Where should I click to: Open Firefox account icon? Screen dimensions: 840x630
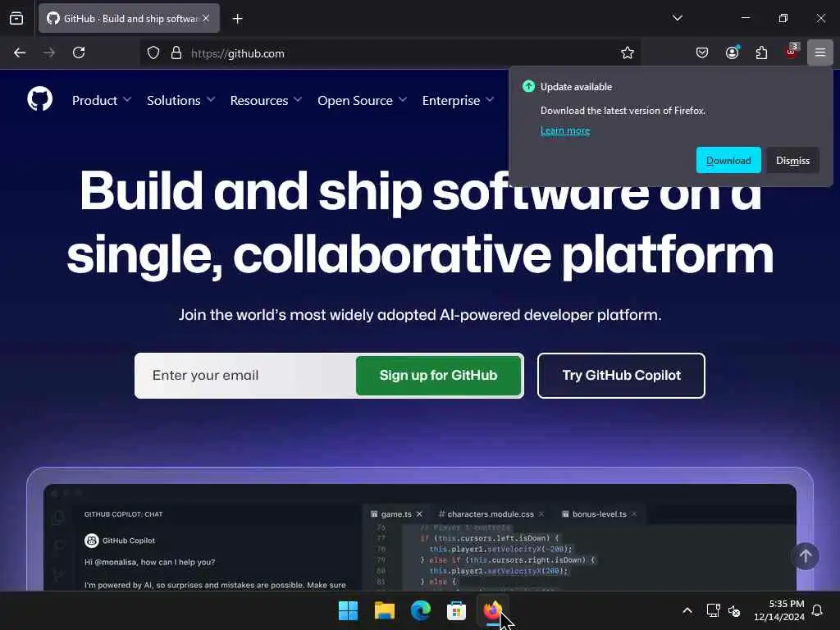[732, 52]
